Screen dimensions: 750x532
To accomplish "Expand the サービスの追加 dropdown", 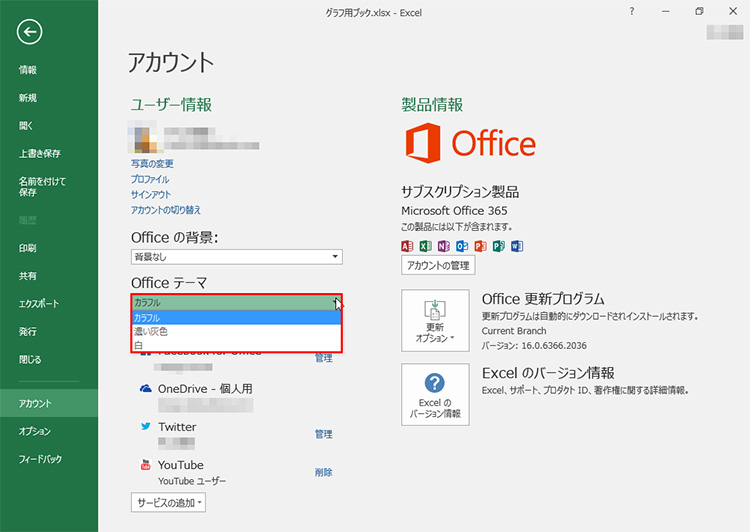I will (x=168, y=501).
